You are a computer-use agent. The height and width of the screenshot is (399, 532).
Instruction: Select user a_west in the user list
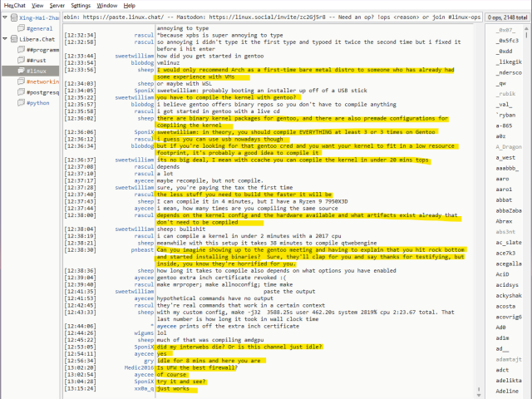pyautogui.click(x=505, y=157)
